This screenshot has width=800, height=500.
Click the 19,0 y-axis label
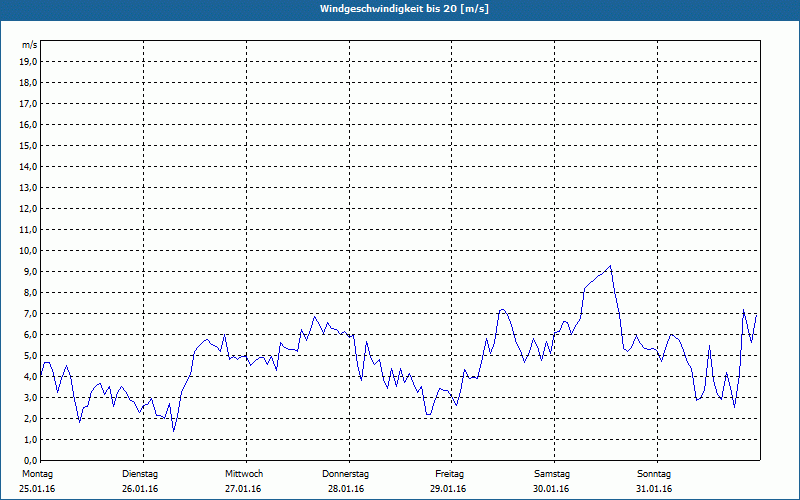(x=28, y=62)
